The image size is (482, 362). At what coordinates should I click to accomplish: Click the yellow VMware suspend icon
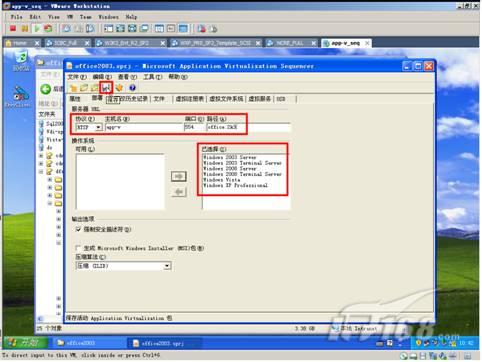[25, 29]
